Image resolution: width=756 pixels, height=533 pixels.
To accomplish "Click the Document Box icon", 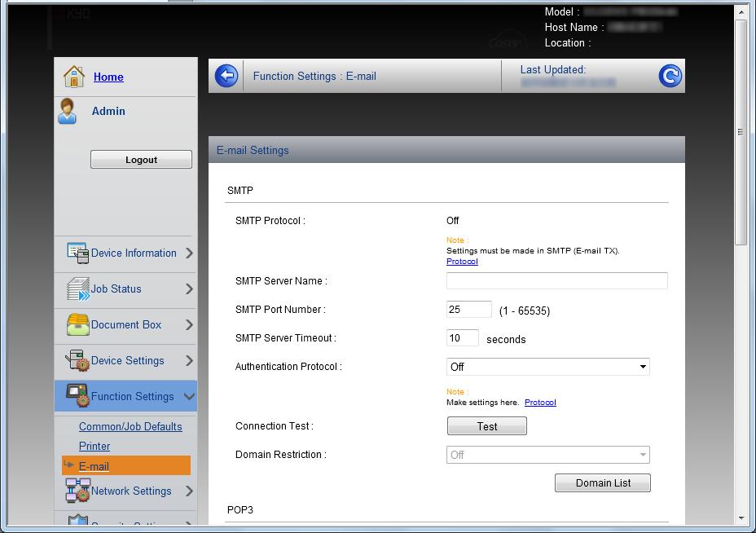I will [x=77, y=324].
